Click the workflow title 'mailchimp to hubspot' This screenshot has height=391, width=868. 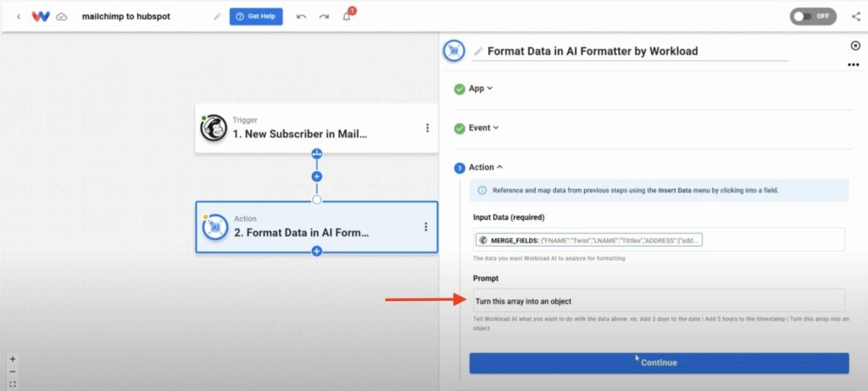(126, 17)
